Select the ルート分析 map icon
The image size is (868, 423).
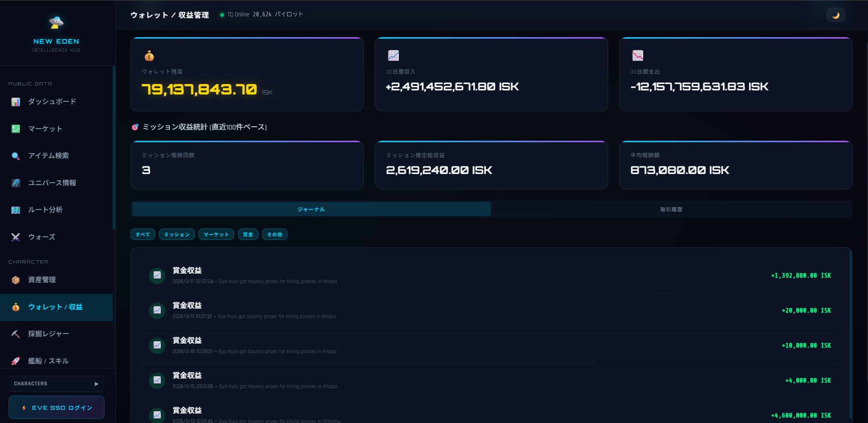tap(16, 210)
